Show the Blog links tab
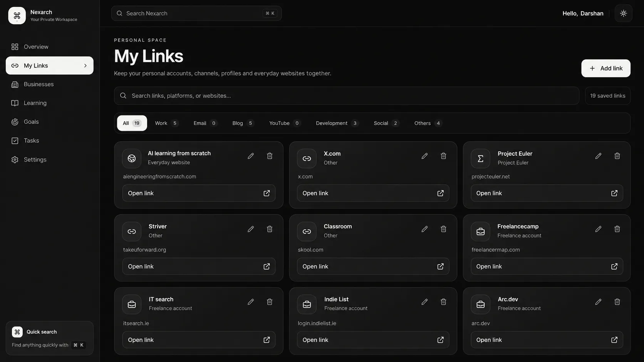The image size is (644, 362). tap(243, 123)
